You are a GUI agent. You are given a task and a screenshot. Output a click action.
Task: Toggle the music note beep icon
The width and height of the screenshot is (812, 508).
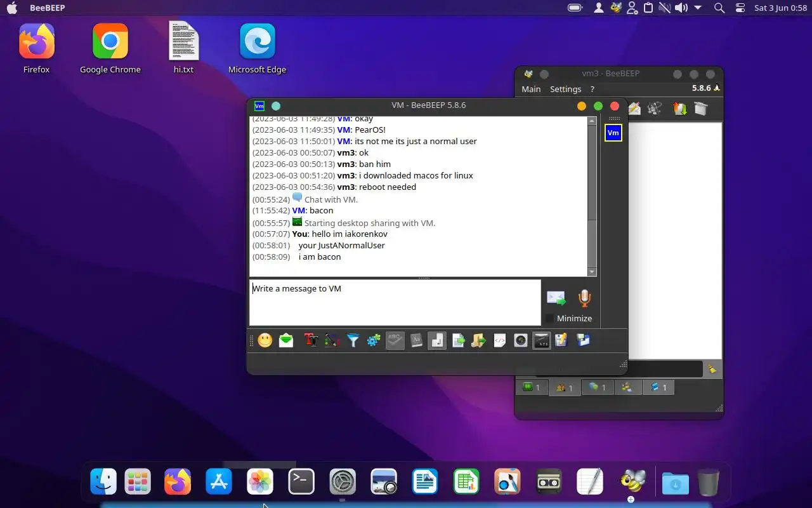click(437, 340)
